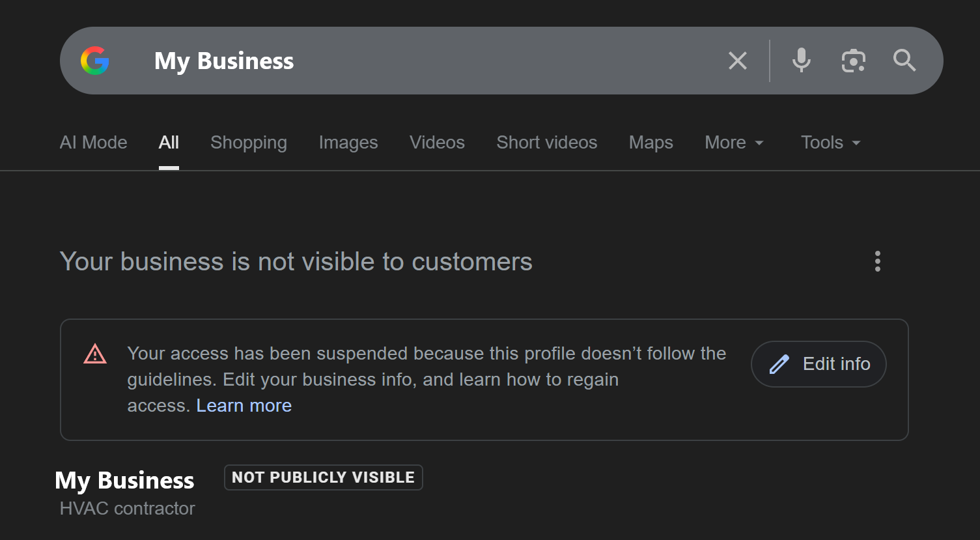Screen dimensions: 980x540
Task: Click the search magnifier icon
Action: coord(904,61)
